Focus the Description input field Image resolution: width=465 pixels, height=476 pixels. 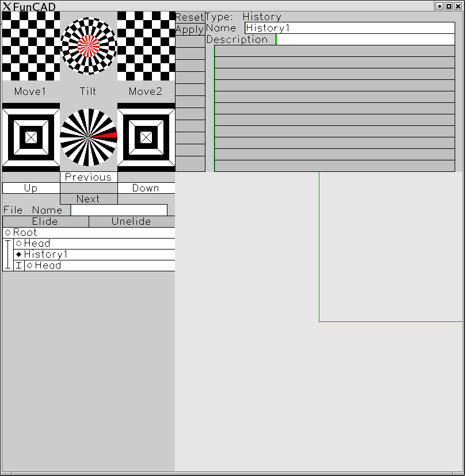(x=365, y=40)
